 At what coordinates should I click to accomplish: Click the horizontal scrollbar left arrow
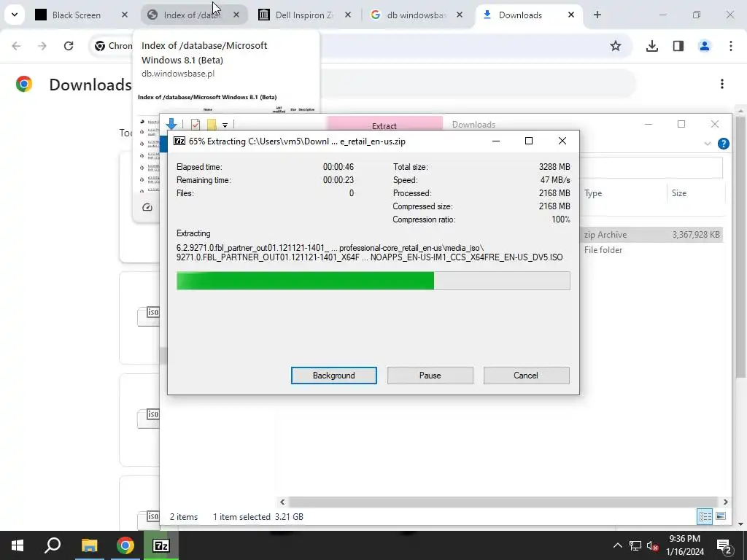282,502
